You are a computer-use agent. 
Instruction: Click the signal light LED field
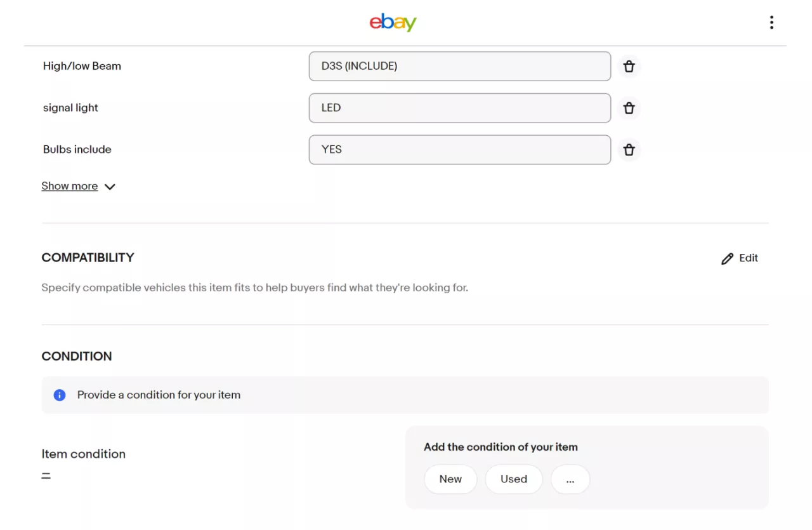click(x=459, y=108)
